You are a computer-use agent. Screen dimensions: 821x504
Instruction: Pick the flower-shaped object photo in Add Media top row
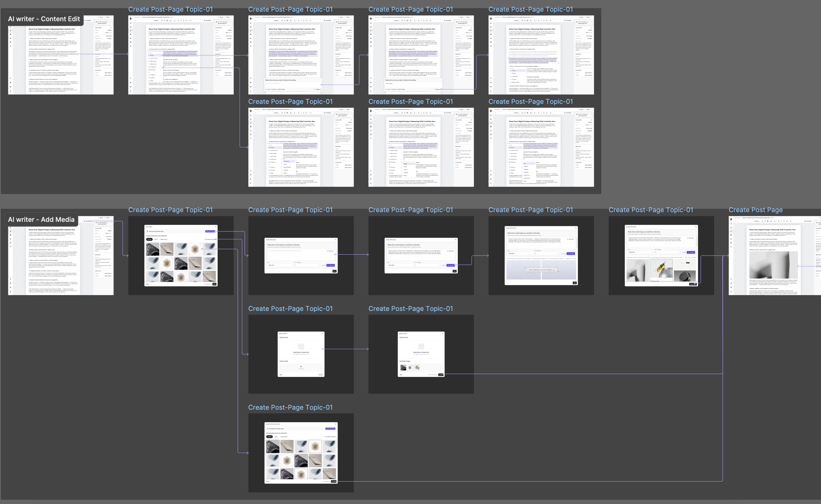point(195,249)
